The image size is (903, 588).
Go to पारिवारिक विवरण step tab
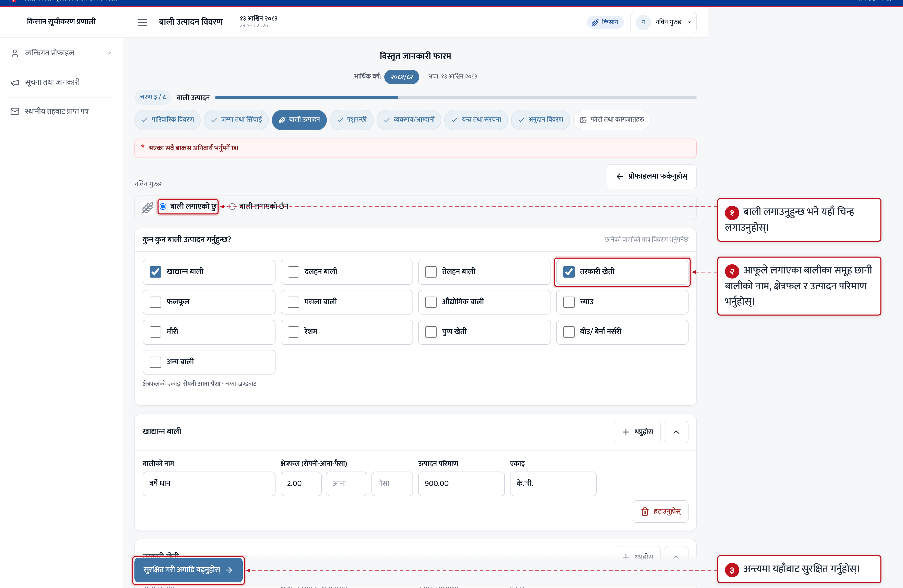[x=167, y=120]
